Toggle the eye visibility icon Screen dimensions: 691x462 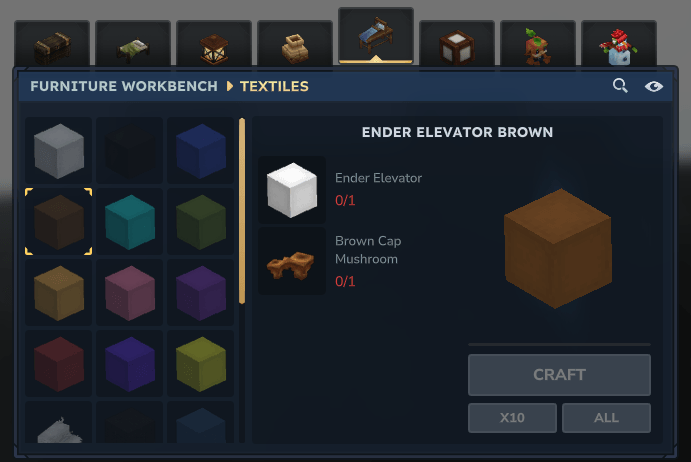tap(654, 86)
